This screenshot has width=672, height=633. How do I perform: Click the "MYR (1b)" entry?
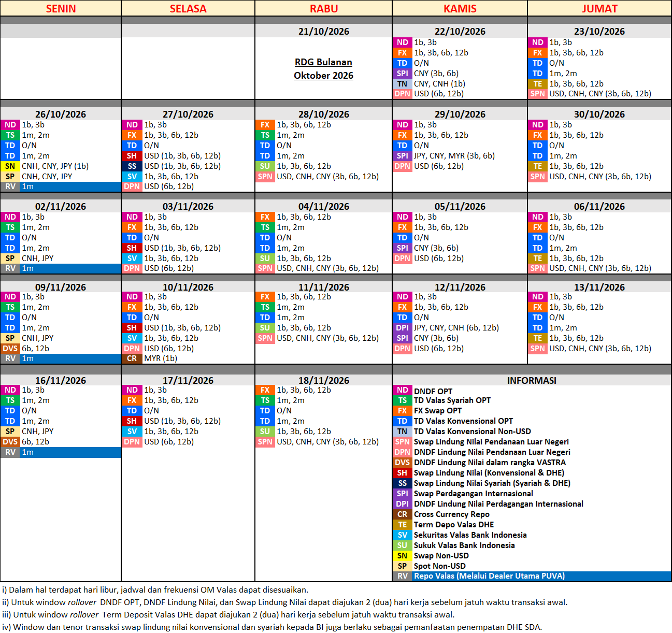[x=161, y=358]
